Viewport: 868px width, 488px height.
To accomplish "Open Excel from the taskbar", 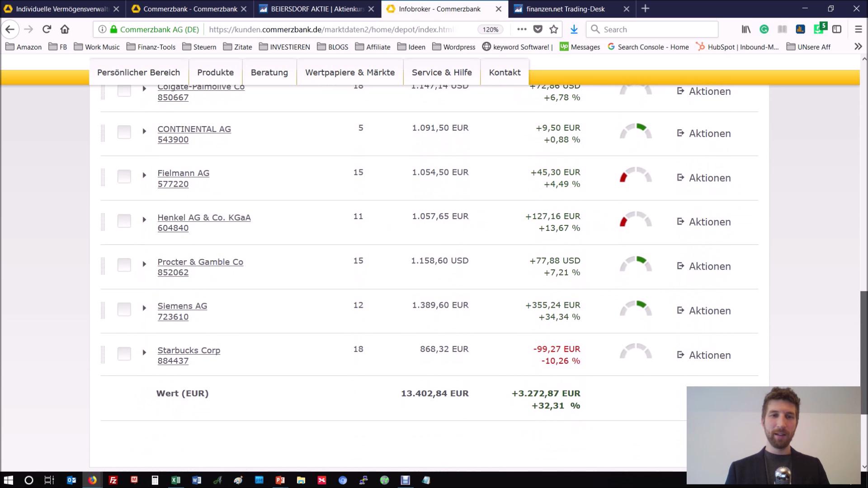I will pos(176,480).
